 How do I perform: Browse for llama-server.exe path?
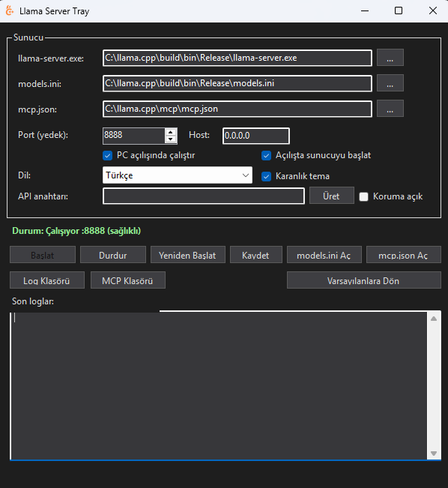click(x=390, y=58)
